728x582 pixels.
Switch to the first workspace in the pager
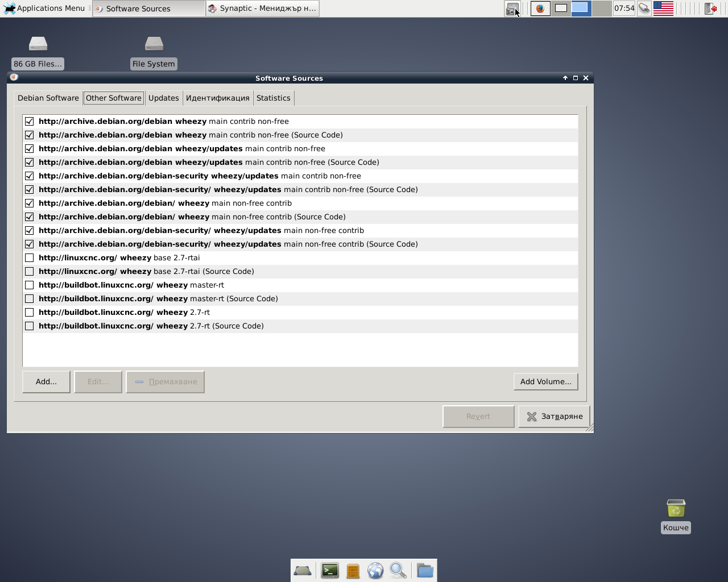point(561,9)
